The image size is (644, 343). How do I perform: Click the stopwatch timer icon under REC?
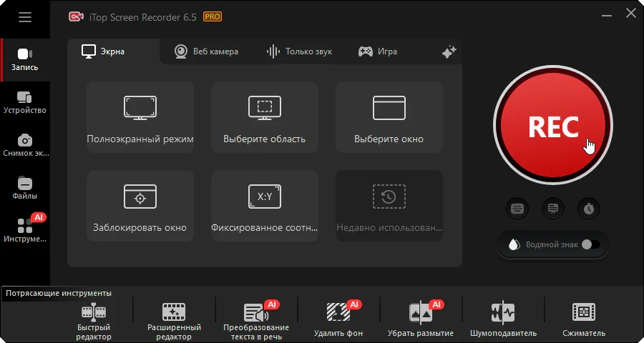pos(589,209)
